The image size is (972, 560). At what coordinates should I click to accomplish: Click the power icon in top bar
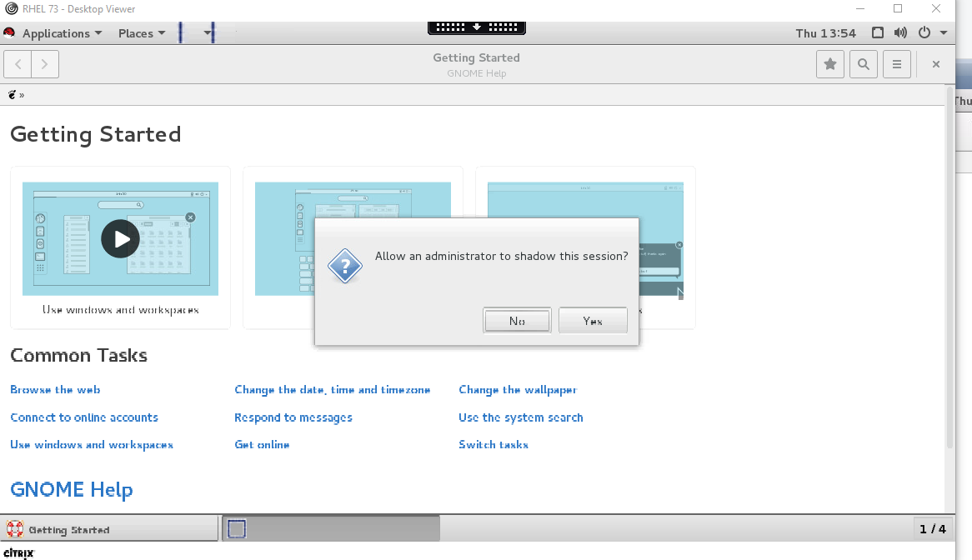(x=924, y=32)
